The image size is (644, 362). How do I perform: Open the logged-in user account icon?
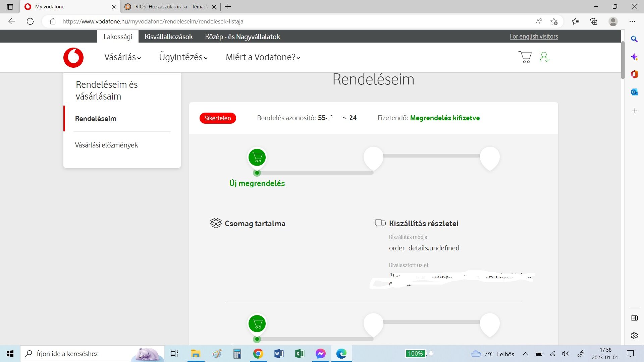click(x=544, y=57)
